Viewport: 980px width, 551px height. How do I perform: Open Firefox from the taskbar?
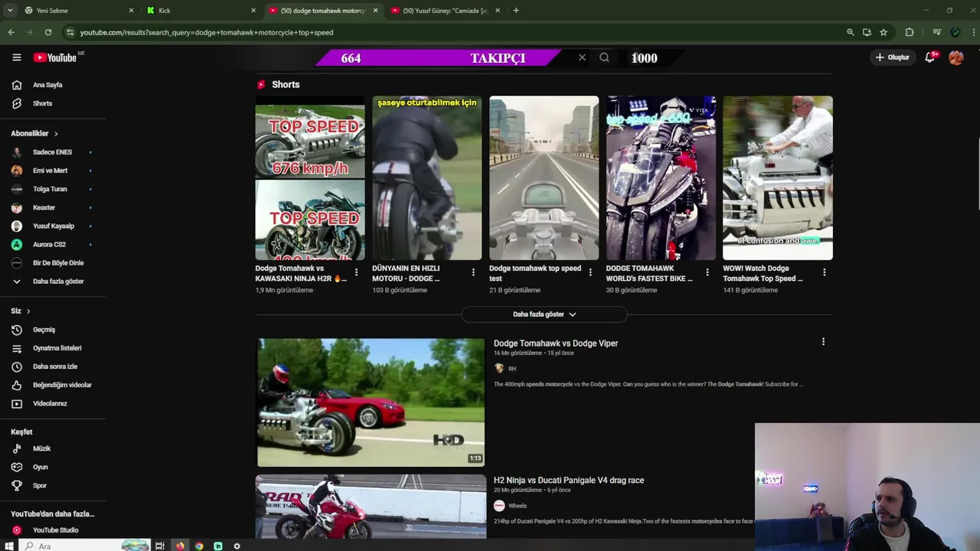pos(180,546)
